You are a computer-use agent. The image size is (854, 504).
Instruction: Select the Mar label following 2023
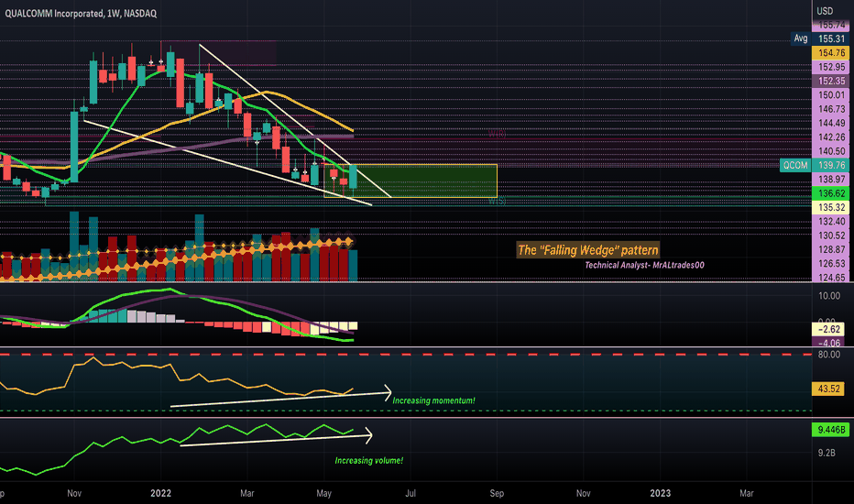(x=746, y=493)
